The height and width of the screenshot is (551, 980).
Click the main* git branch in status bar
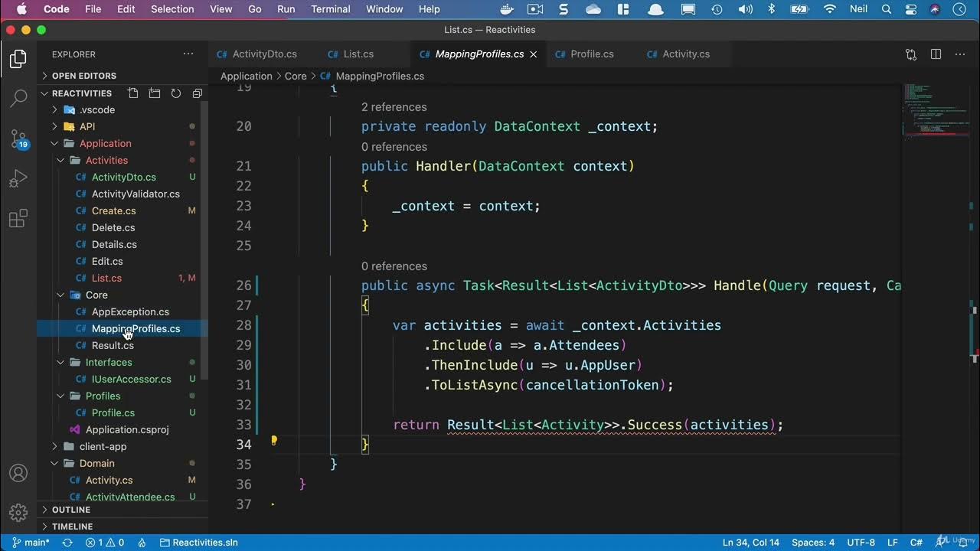[31, 543]
